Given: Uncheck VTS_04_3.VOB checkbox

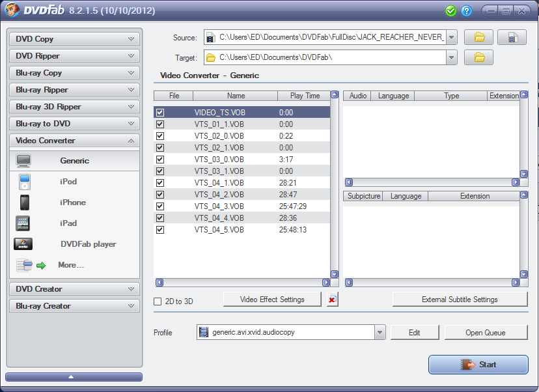Looking at the screenshot, I should point(160,206).
